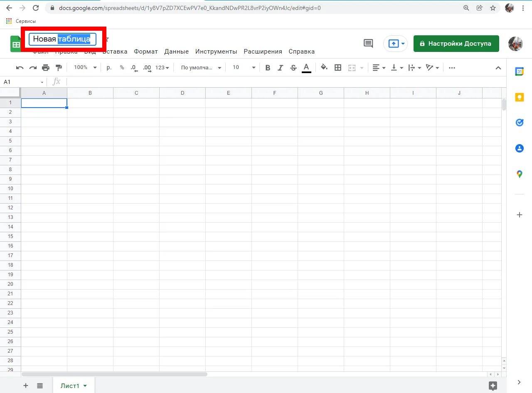
Task: Click the horizontal scrollbar
Action: click(x=114, y=374)
